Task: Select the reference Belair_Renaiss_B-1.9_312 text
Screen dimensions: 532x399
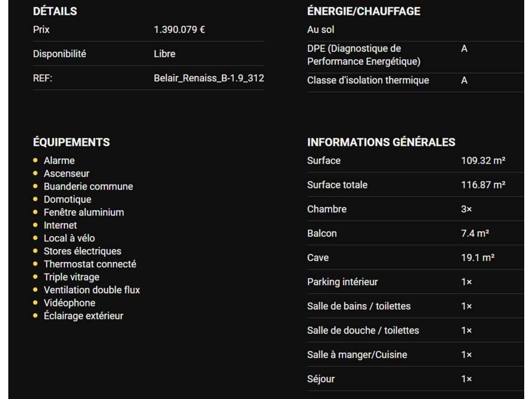Action: point(209,78)
